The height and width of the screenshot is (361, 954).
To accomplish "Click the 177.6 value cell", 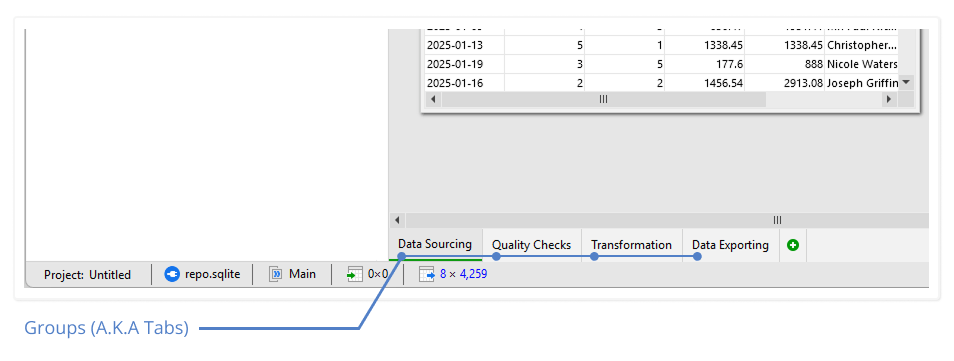I will pos(705,64).
